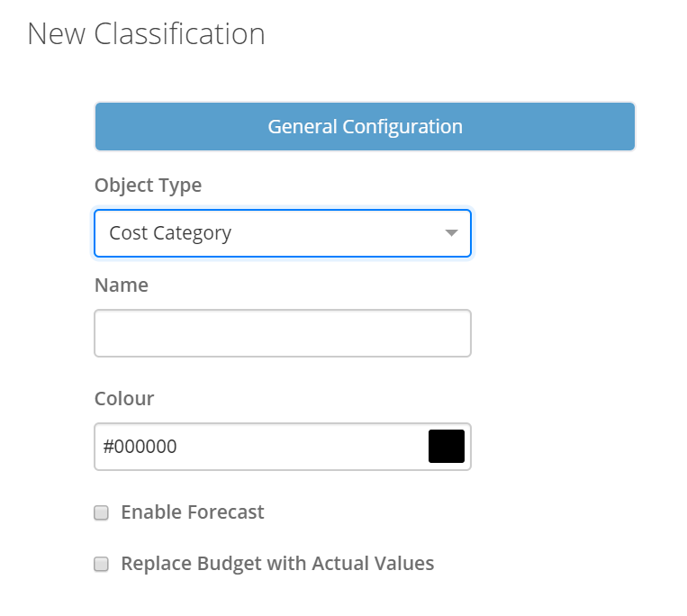This screenshot has width=687, height=616.
Task: Click the Replace Budget with Actual Values label
Action: tap(277, 564)
